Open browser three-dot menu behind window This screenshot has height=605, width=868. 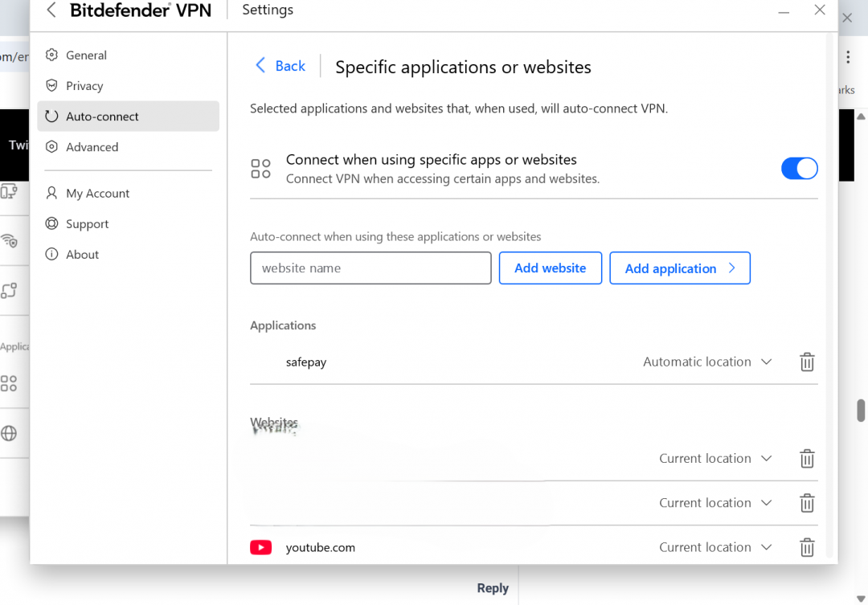coord(848,57)
